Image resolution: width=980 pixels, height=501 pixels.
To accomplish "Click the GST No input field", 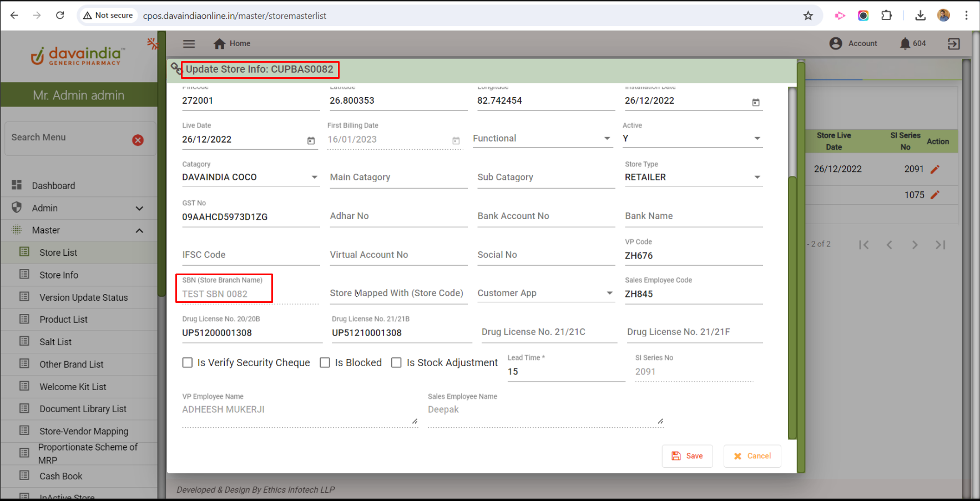I will pyautogui.click(x=250, y=217).
